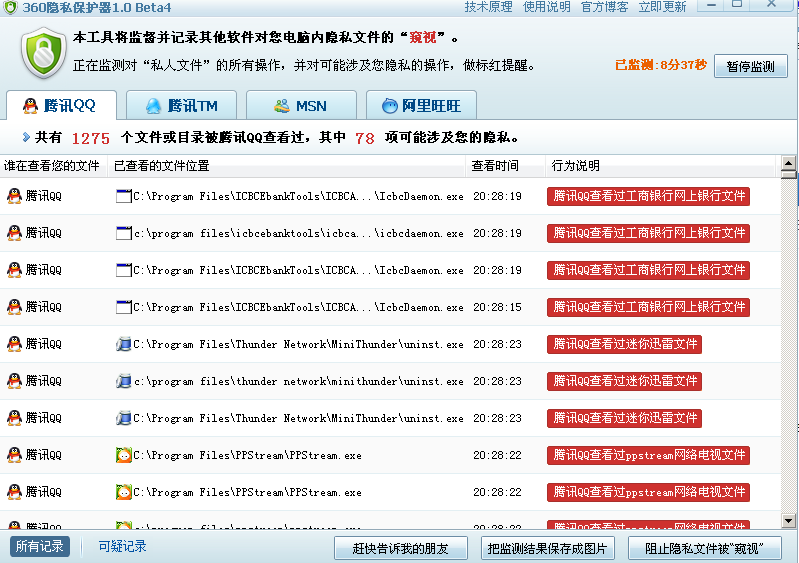Click Thunder icon in first MiniThunder uninst.exe row
The image size is (799, 563).
point(124,344)
